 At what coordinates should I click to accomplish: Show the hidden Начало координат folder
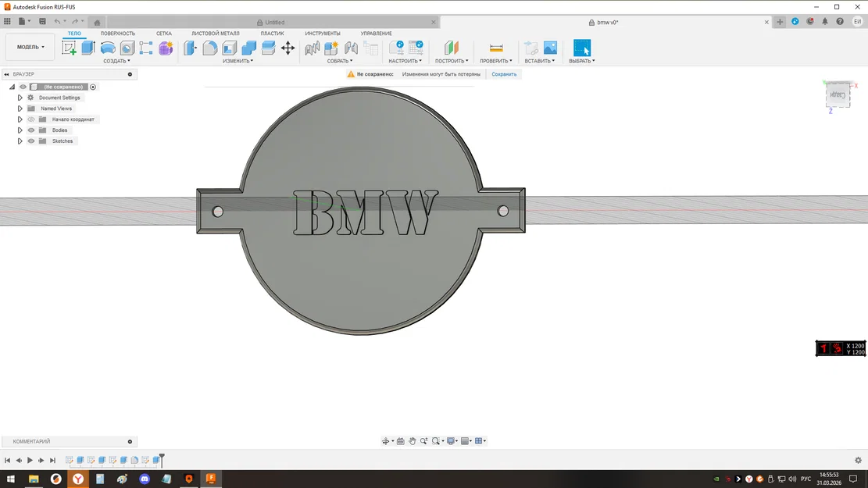[32, 119]
